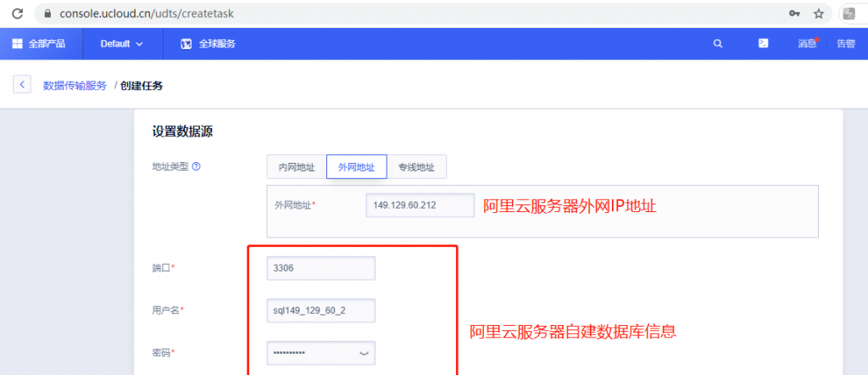Reload the page with the browser refresh icon
The height and width of the screenshot is (375, 868).
coord(17,14)
